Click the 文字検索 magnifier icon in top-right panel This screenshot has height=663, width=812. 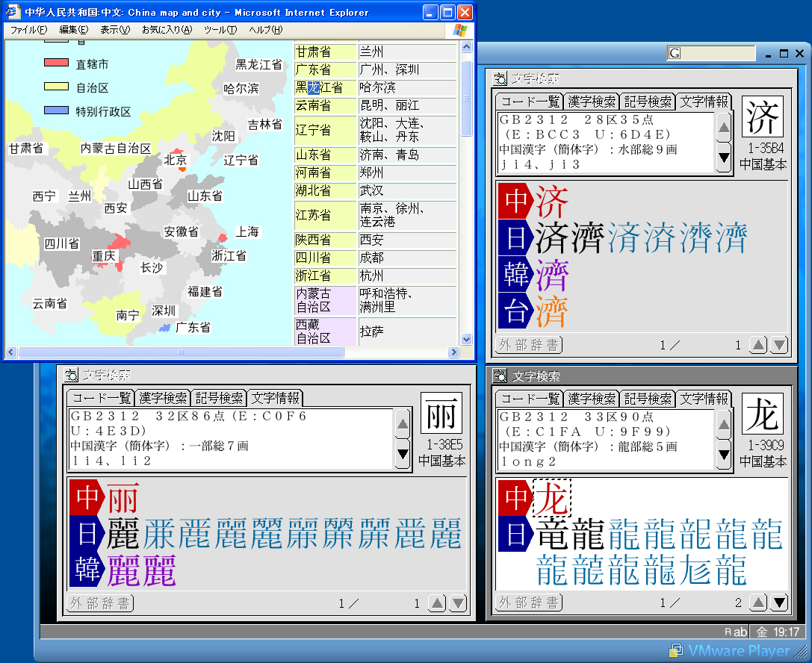click(x=500, y=78)
